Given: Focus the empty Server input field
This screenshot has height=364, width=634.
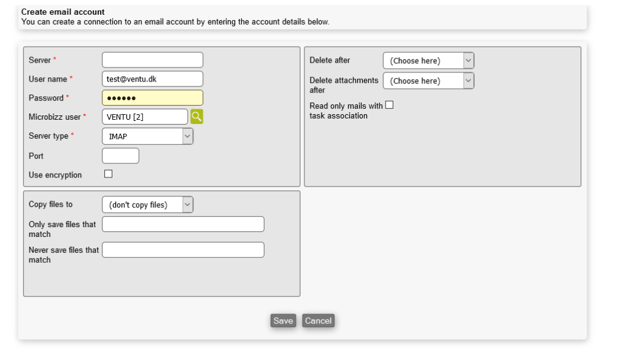Looking at the screenshot, I should pyautogui.click(x=152, y=60).
